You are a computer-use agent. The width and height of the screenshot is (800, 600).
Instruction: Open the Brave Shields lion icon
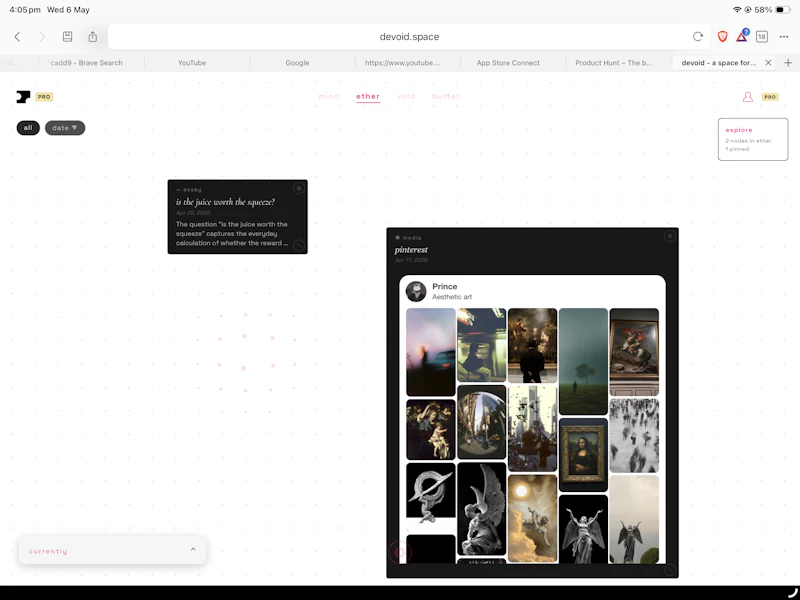(x=722, y=36)
